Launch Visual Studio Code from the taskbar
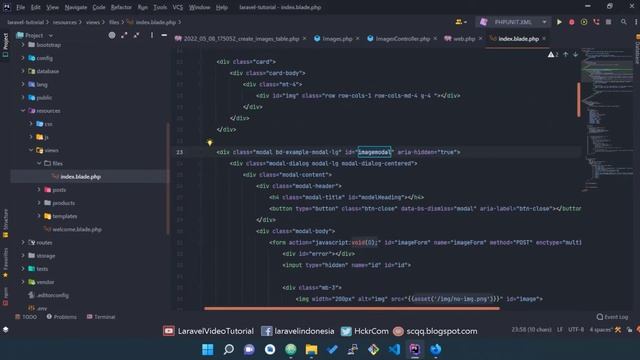 (x=394, y=349)
